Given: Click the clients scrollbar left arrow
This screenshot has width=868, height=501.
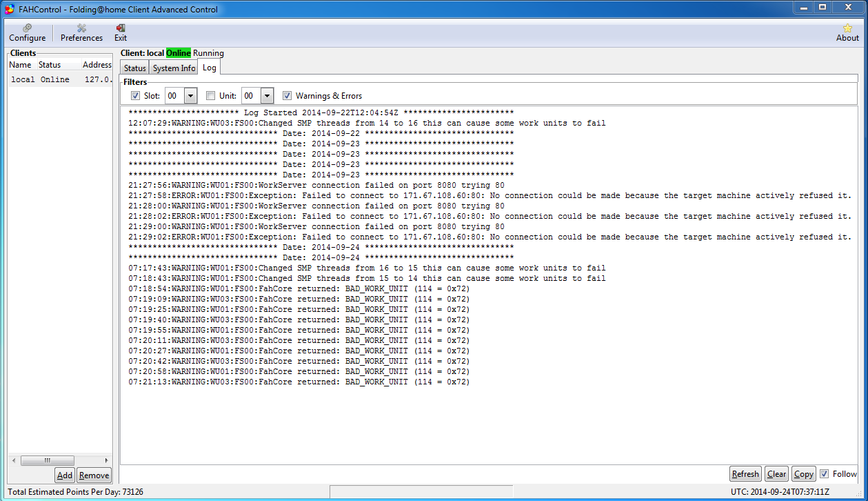Looking at the screenshot, I should pyautogui.click(x=14, y=460).
